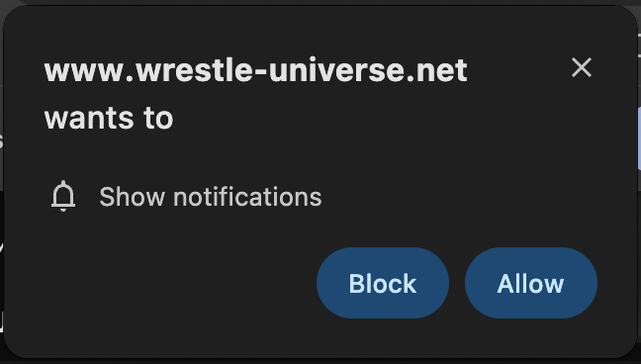The height and width of the screenshot is (364, 641).
Task: Select the Allow button in the prompt
Action: [530, 283]
